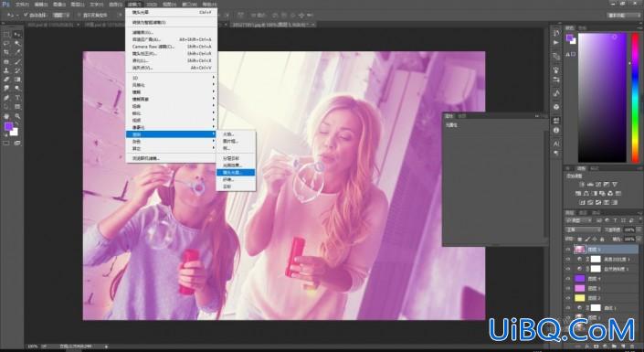This screenshot has width=644, height=352.
Task: Select the Lasso tool
Action: click(x=6, y=44)
